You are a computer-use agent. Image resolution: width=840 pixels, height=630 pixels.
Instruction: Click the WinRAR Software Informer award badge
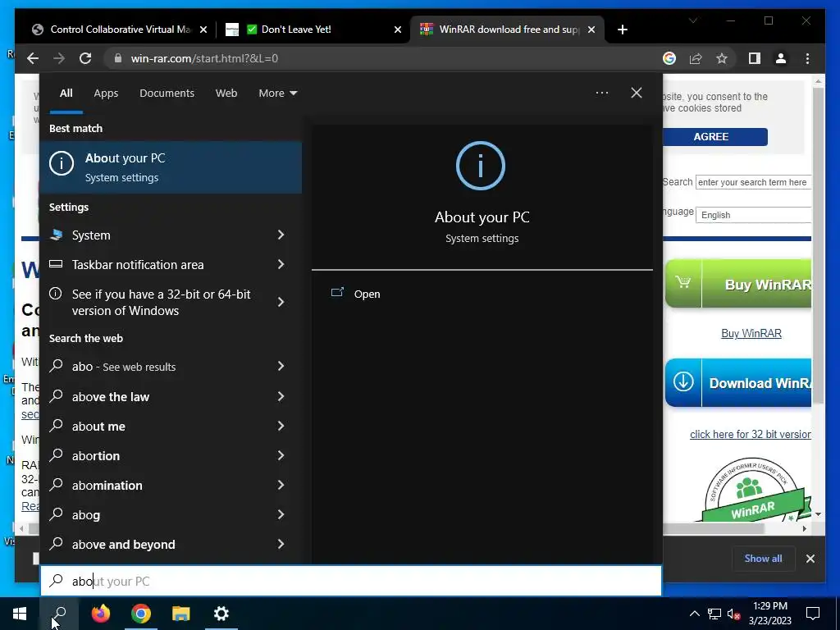click(753, 489)
